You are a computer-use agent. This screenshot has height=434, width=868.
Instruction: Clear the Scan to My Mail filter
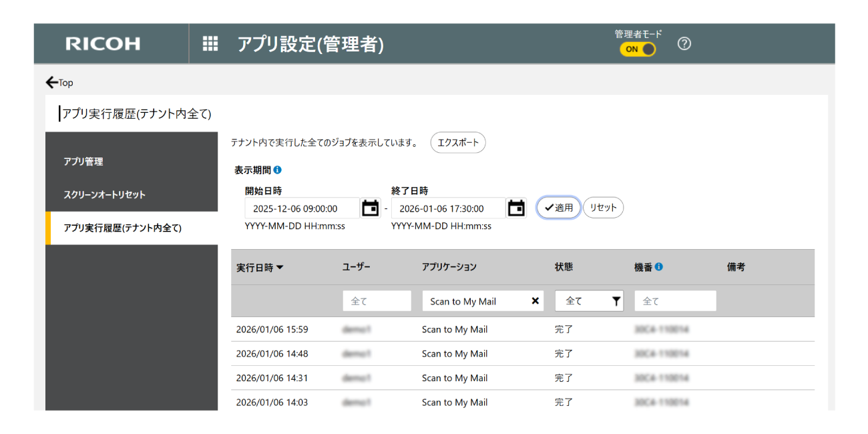[535, 301]
